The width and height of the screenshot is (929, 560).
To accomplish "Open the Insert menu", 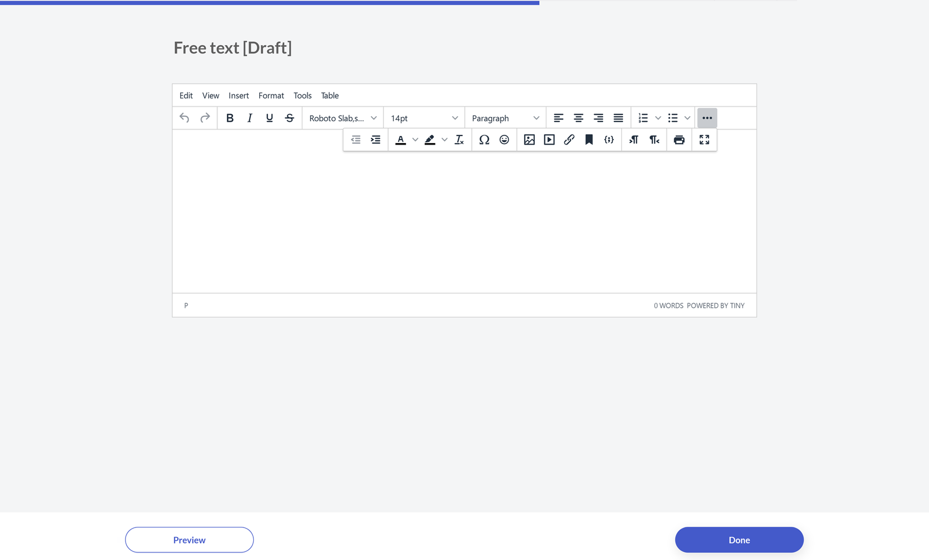I will coord(238,95).
